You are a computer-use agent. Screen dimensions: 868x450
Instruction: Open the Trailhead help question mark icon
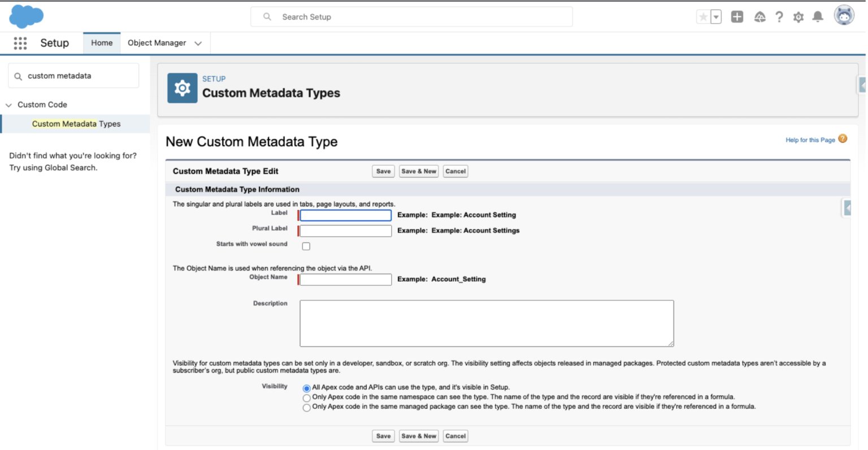click(x=779, y=17)
